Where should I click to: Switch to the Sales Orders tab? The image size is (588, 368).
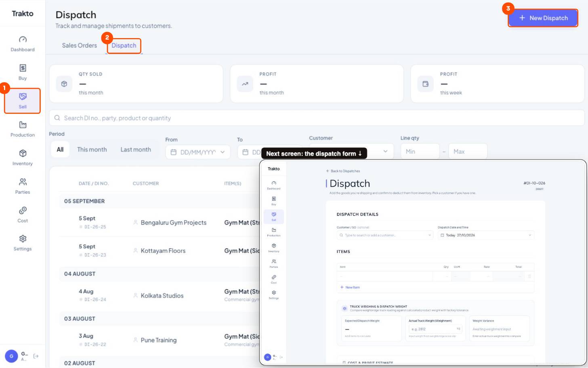(80, 45)
